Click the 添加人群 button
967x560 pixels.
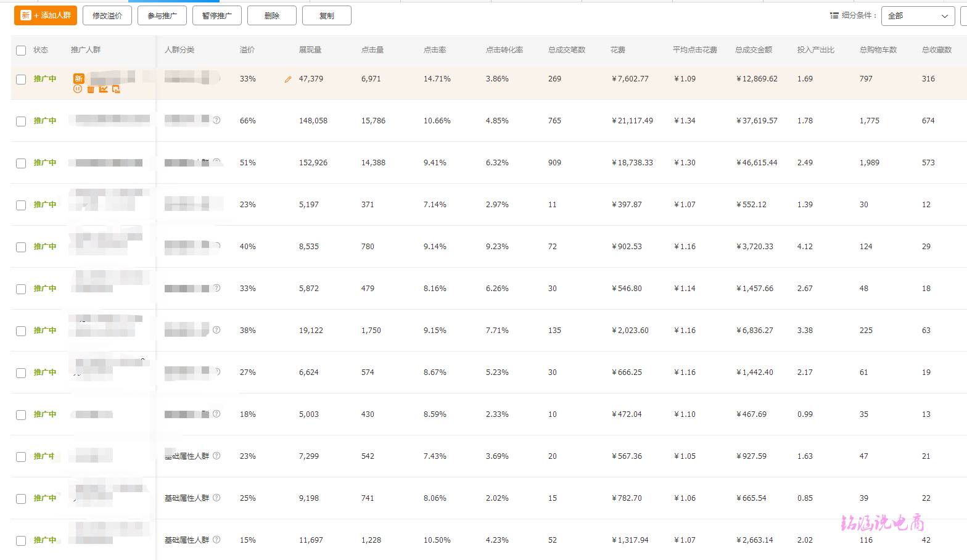(x=46, y=15)
